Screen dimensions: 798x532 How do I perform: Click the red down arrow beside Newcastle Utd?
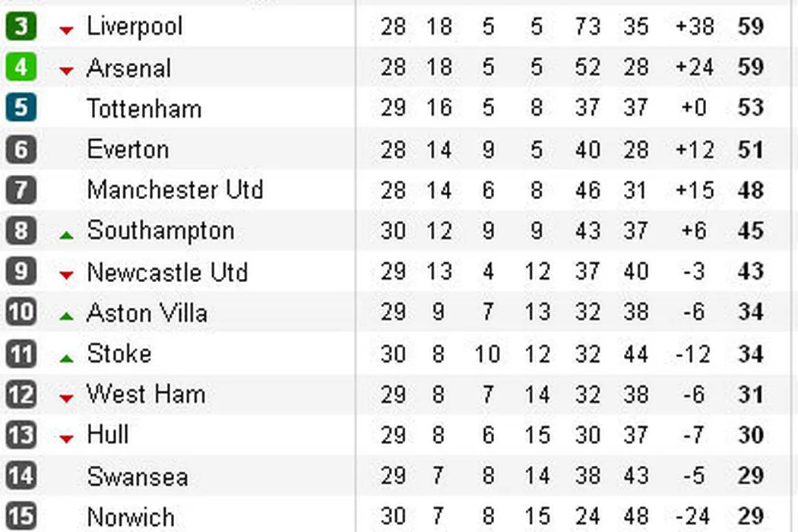click(67, 276)
